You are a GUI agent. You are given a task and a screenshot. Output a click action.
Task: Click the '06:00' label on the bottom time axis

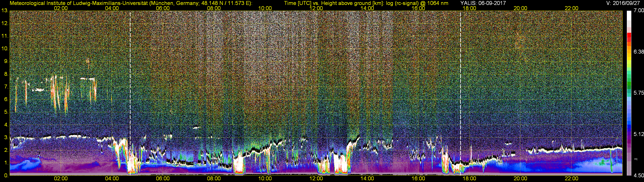point(163,179)
